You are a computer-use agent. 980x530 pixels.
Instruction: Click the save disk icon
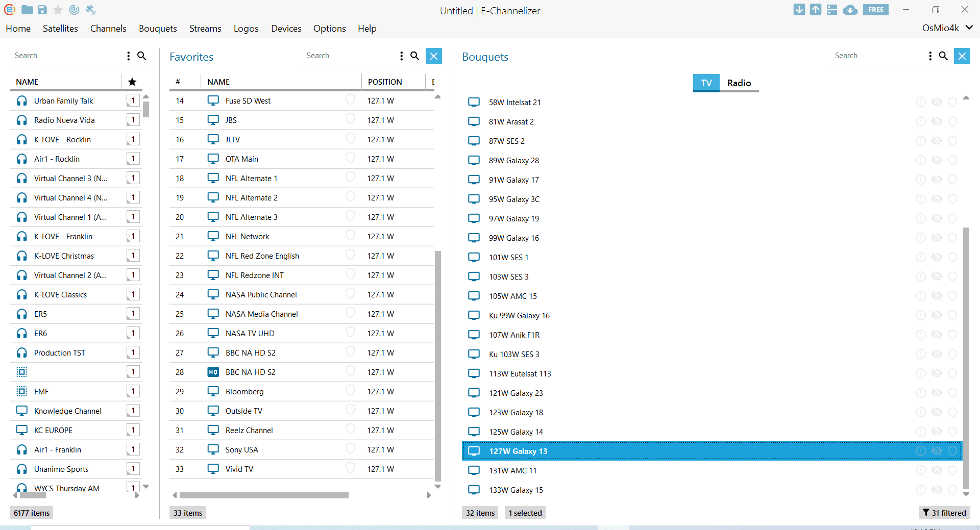click(x=42, y=10)
